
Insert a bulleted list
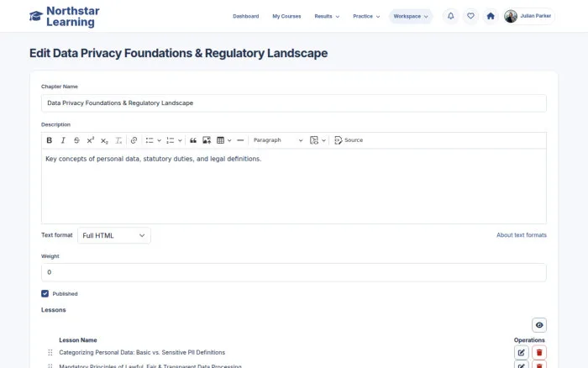coord(150,140)
